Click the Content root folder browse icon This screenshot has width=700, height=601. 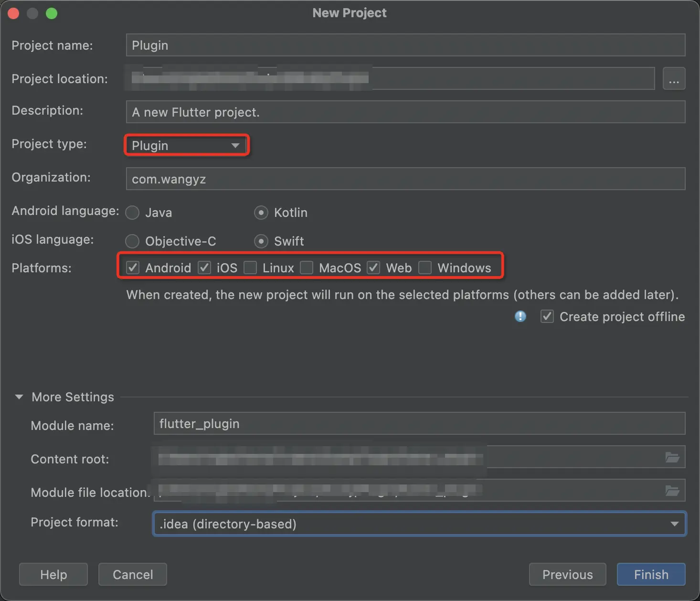672,458
